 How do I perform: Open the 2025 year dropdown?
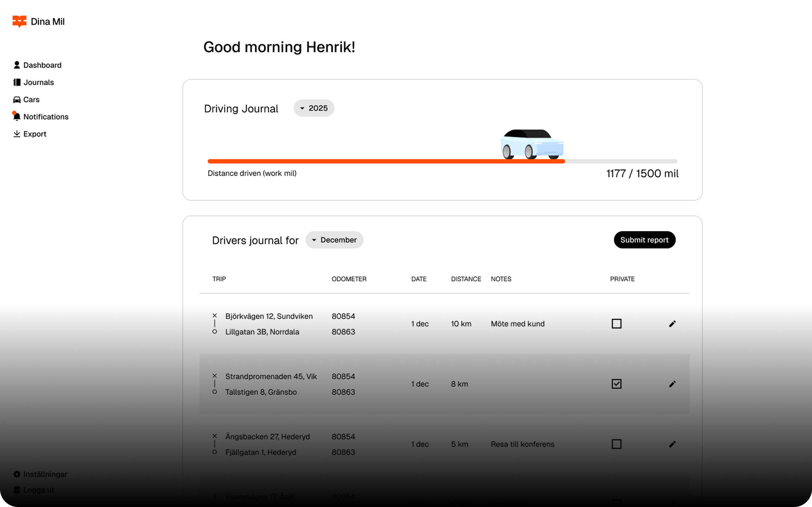point(314,108)
